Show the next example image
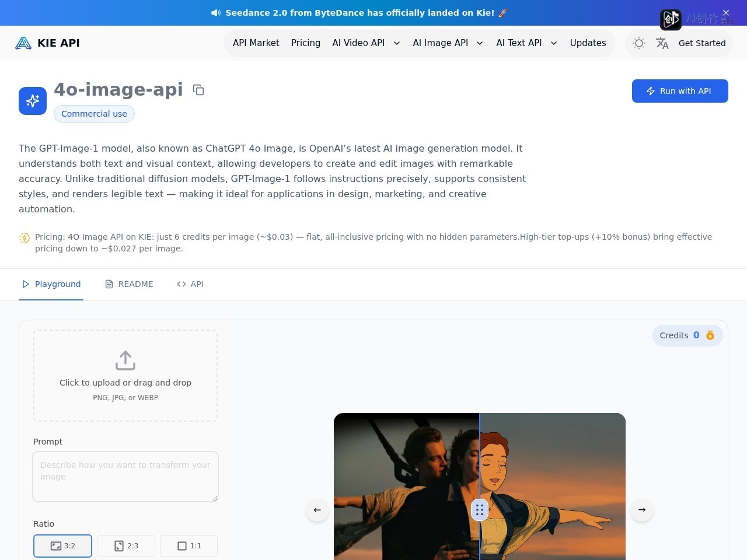747x560 pixels. pyautogui.click(x=642, y=510)
